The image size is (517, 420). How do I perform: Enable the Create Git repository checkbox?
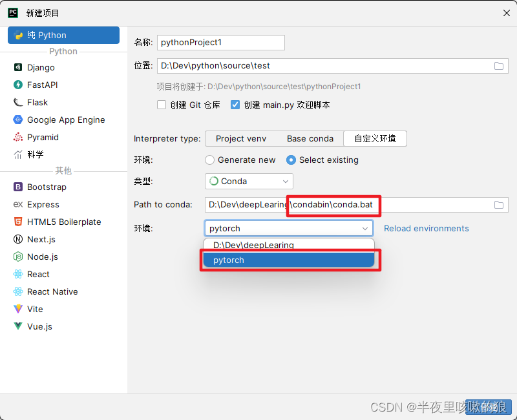pos(162,105)
